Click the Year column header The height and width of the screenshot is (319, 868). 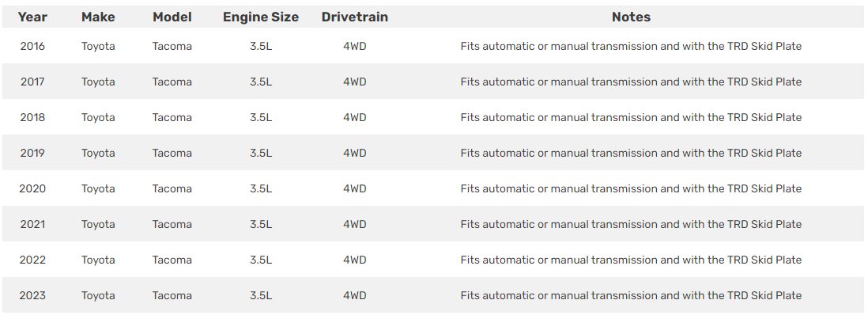point(32,17)
